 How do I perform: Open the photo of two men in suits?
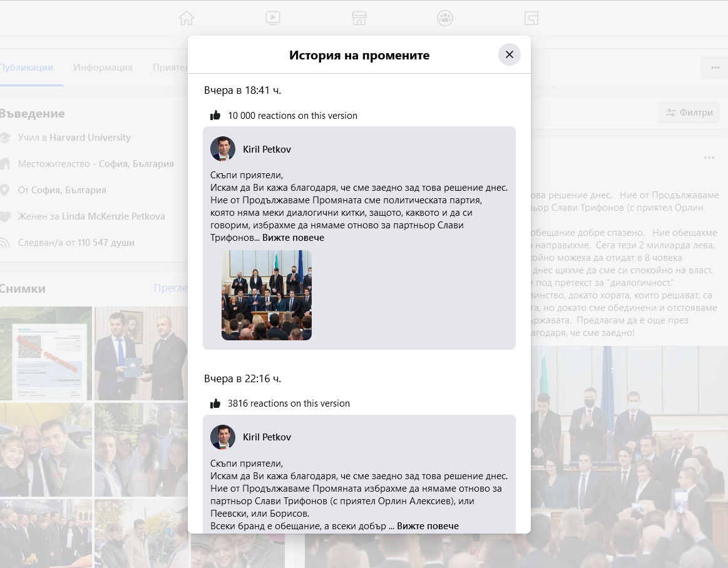141,353
